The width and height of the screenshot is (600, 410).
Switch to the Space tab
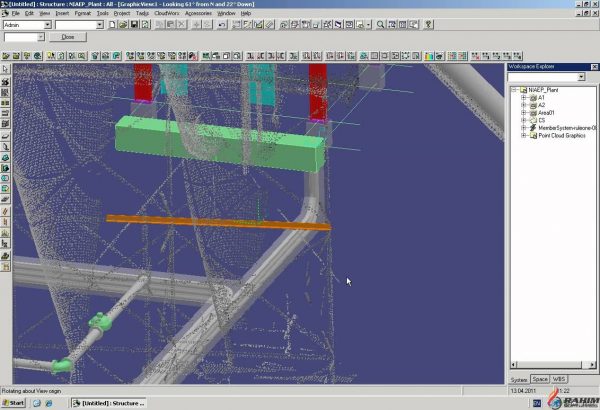(x=540, y=379)
